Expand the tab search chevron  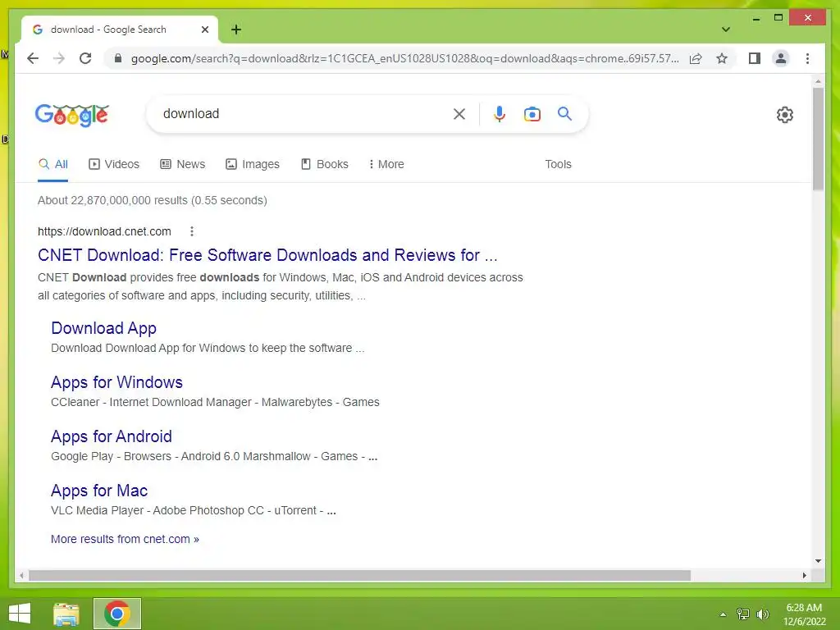(725, 30)
